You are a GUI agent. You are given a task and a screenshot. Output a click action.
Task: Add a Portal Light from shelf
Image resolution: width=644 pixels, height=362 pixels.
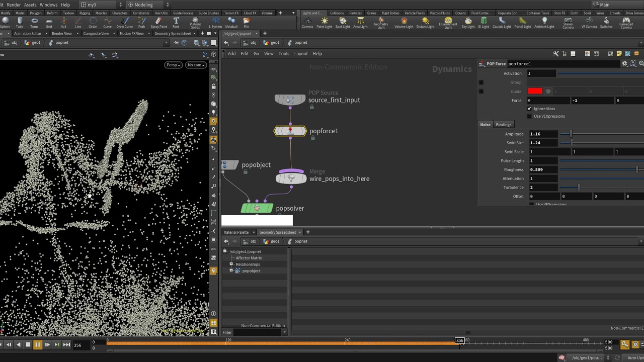click(523, 23)
